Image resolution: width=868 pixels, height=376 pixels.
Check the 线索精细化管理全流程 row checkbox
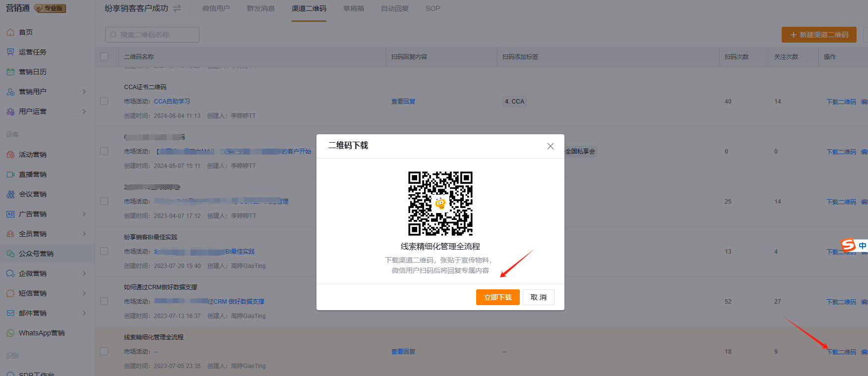point(104,351)
